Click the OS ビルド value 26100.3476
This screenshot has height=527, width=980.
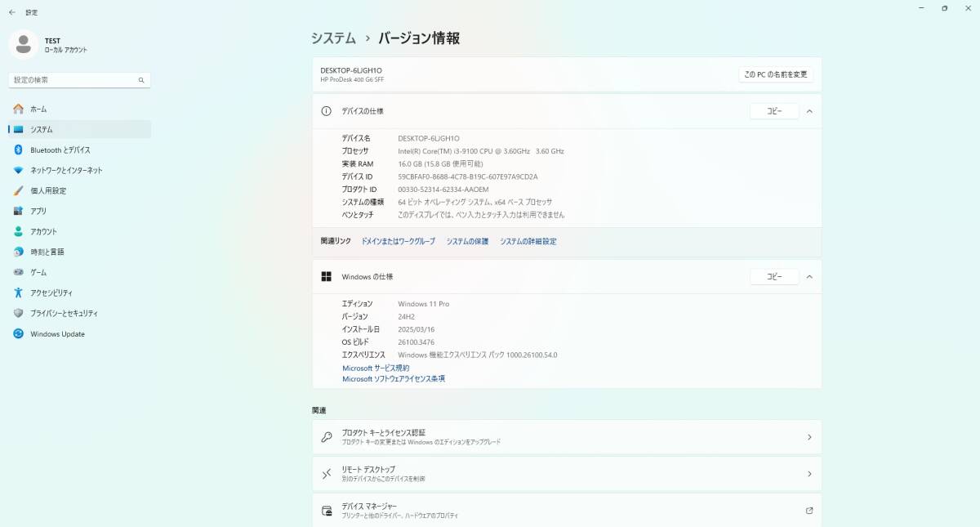[x=416, y=342]
